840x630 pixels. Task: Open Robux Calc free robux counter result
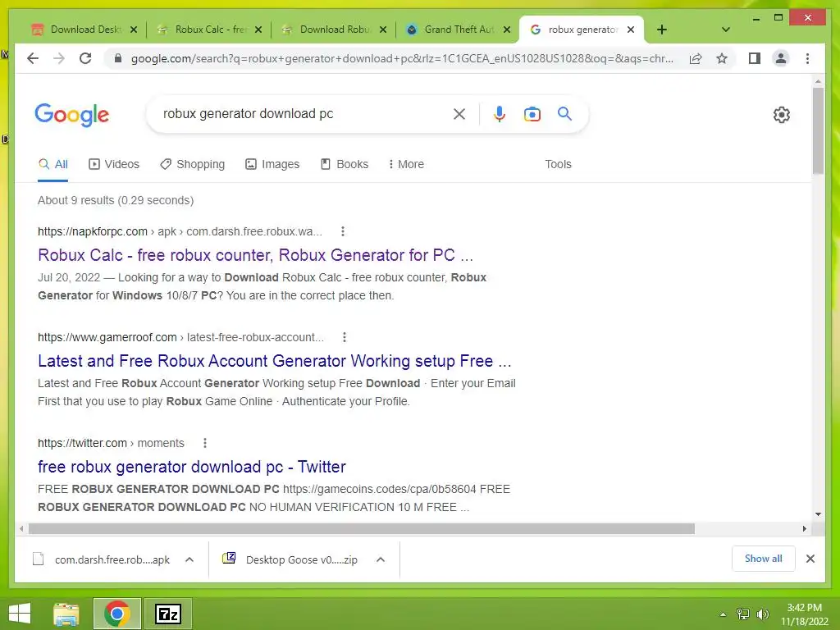[x=256, y=255]
